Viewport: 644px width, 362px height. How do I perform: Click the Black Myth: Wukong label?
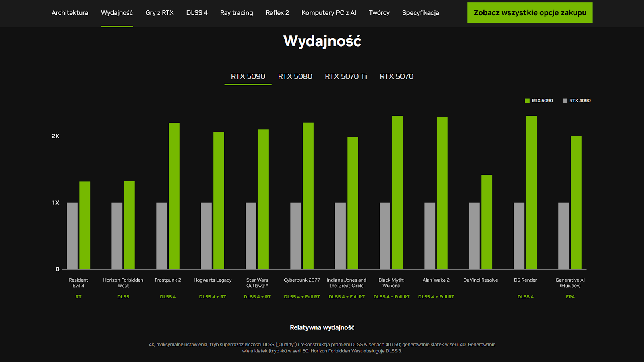pos(391,283)
